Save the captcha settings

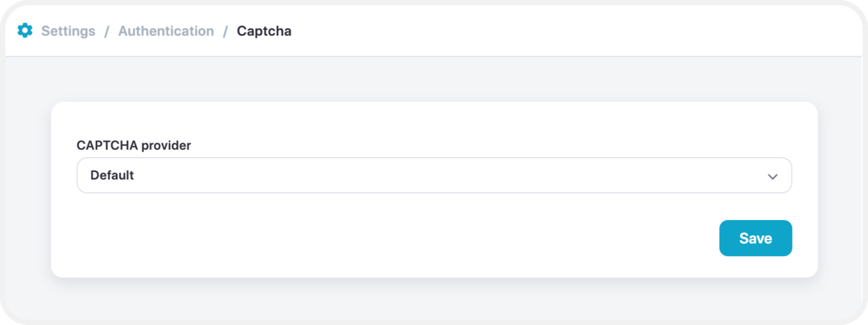(755, 238)
